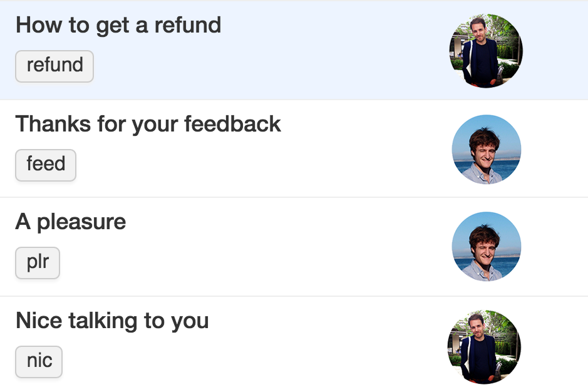
Task: Click the highlighted row right of its avatar
Action: coord(555,51)
